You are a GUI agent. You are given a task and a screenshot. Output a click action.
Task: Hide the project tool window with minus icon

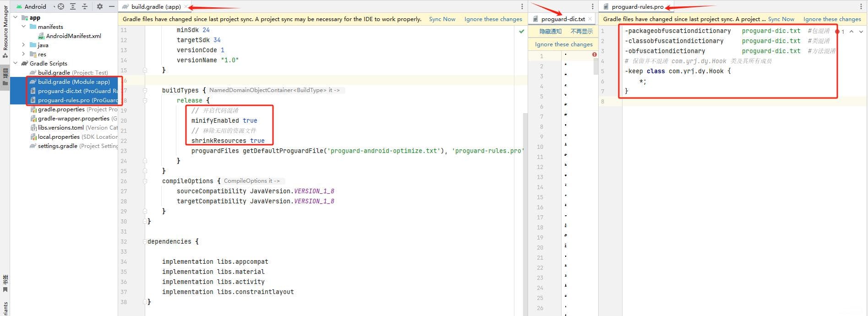(112, 6)
